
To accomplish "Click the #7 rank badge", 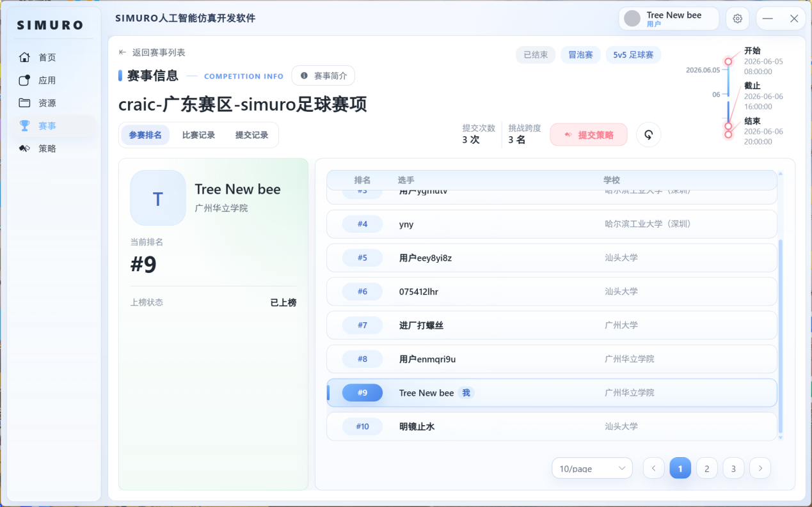I will (362, 325).
